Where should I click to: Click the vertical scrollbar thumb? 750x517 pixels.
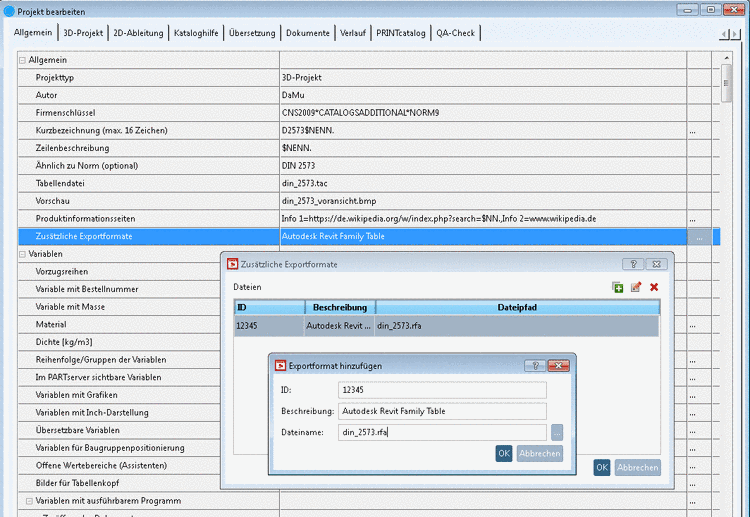coord(726,83)
